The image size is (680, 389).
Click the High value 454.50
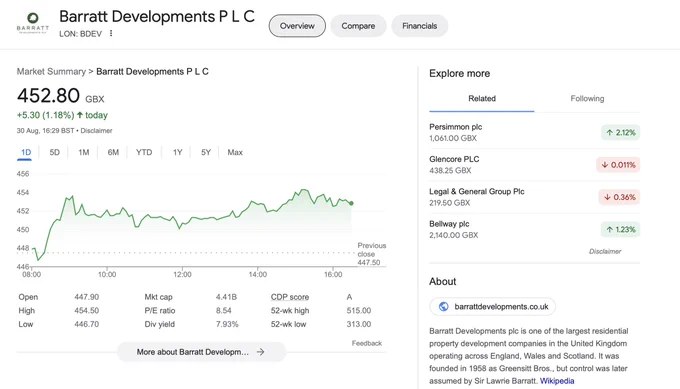pyautogui.click(x=87, y=311)
